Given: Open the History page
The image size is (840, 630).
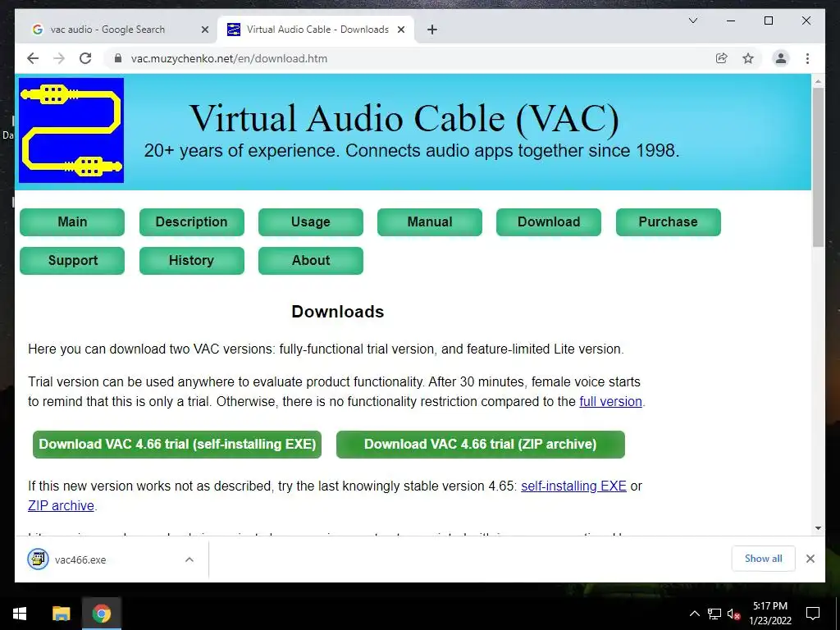Looking at the screenshot, I should point(191,260).
